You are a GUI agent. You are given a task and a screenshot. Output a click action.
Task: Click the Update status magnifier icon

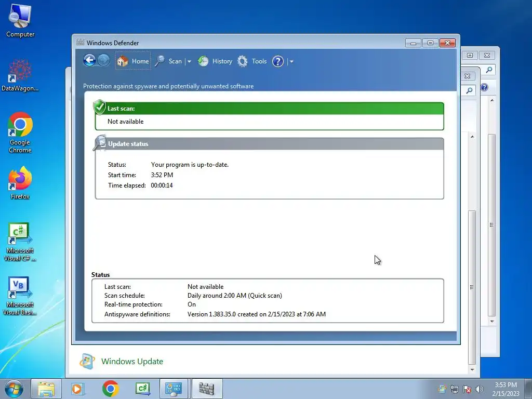coord(99,143)
